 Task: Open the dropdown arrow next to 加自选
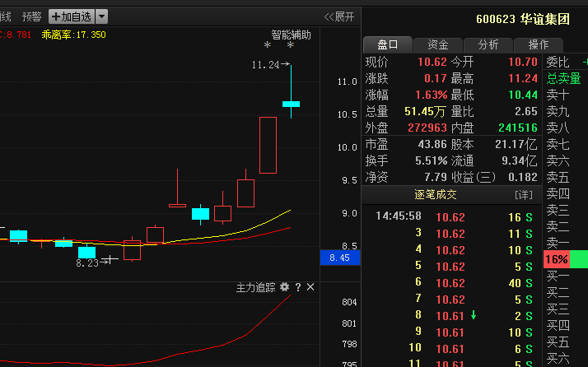click(x=101, y=17)
